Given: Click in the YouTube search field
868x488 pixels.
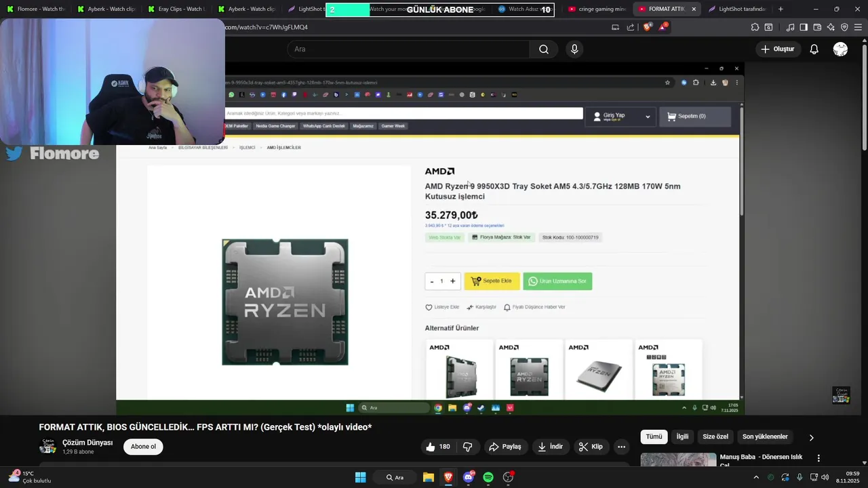Looking at the screenshot, I should 408,49.
